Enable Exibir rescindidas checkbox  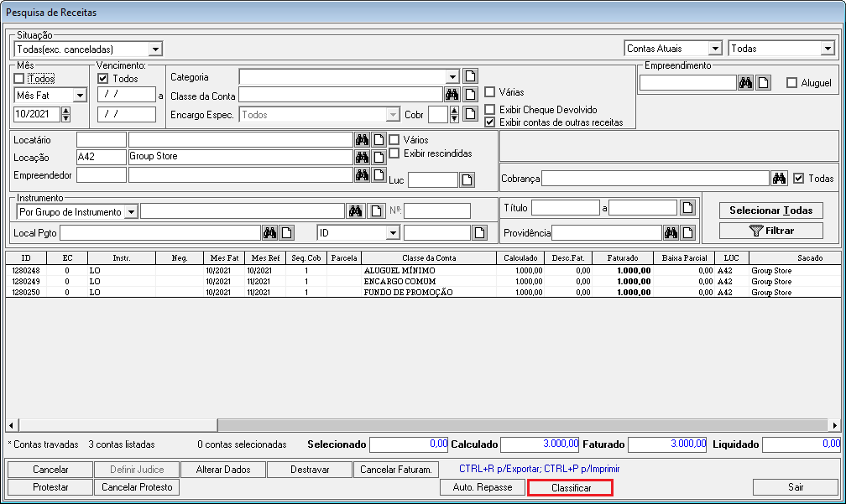(394, 153)
